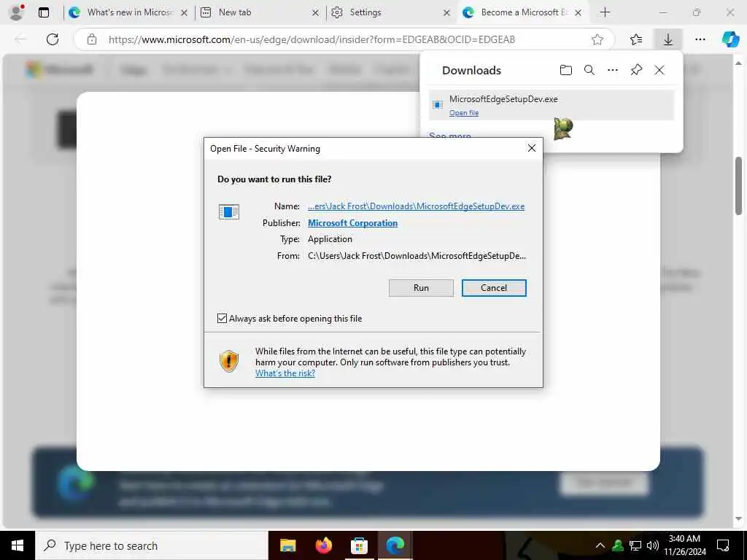Add page to favorites star icon
Viewport: 747px width, 560px height.
point(597,39)
